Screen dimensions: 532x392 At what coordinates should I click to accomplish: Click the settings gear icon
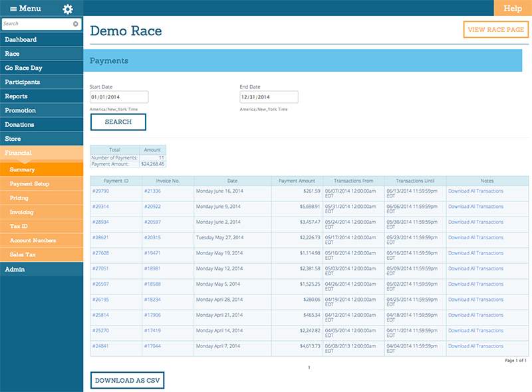tap(67, 9)
